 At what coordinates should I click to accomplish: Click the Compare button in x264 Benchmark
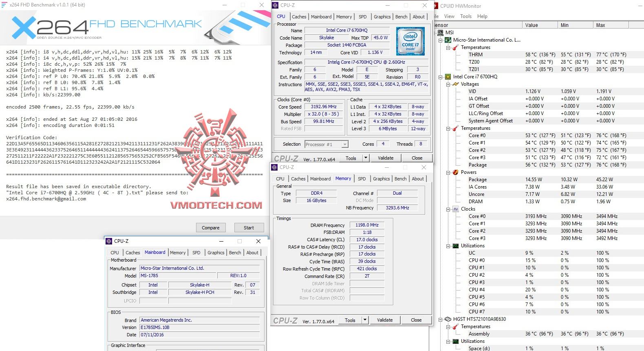[x=211, y=228]
